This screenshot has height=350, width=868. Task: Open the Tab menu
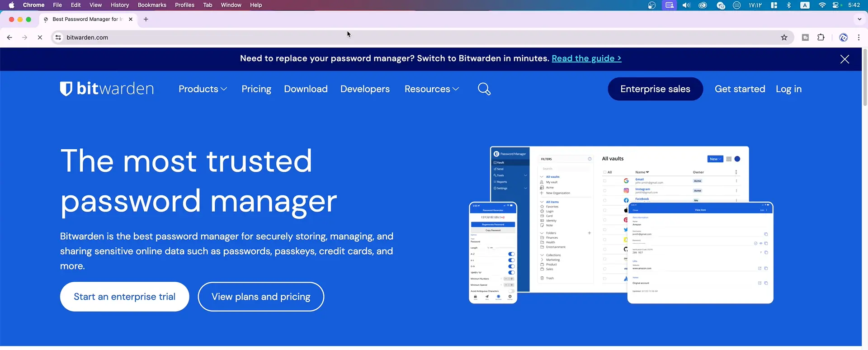pyautogui.click(x=208, y=5)
